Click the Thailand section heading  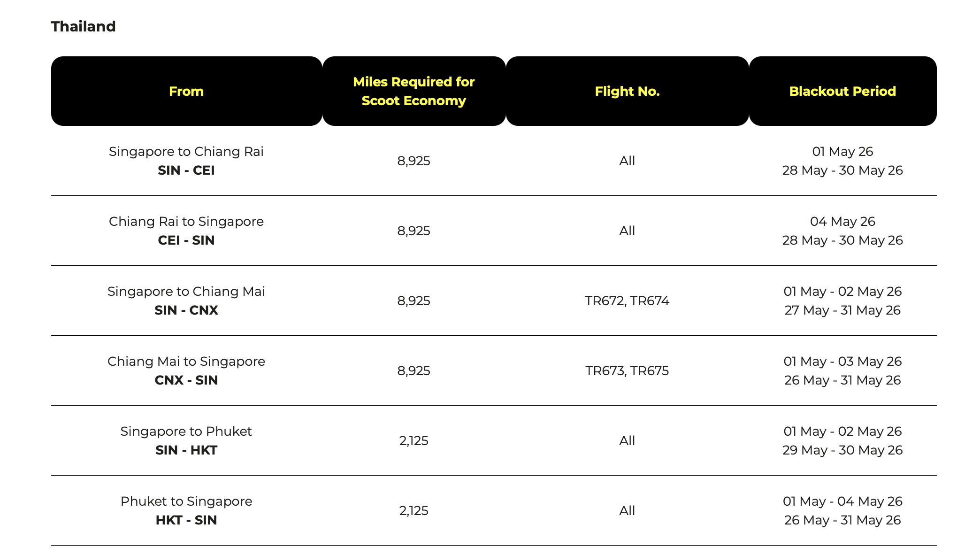click(83, 26)
